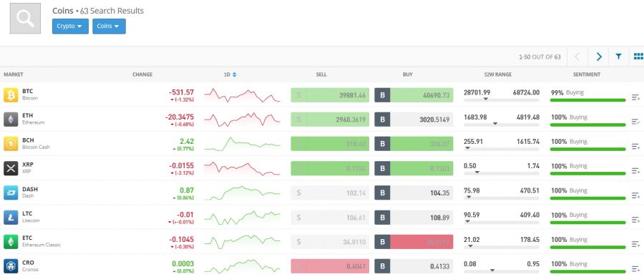Sell BCH button
644x277 pixels.
tap(330, 144)
